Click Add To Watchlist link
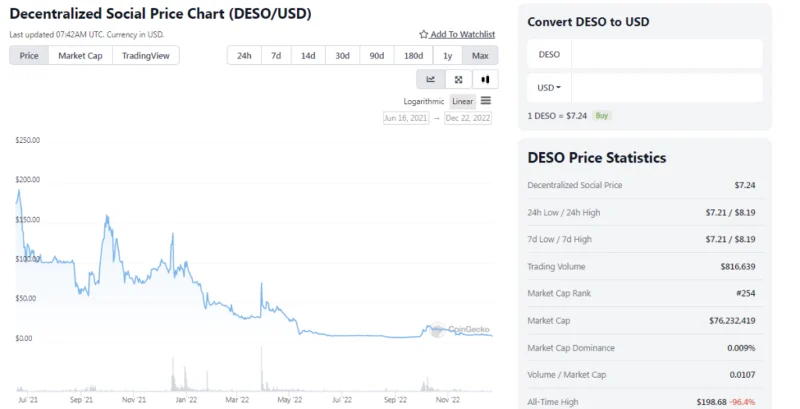This screenshot has height=409, width=800. (462, 34)
